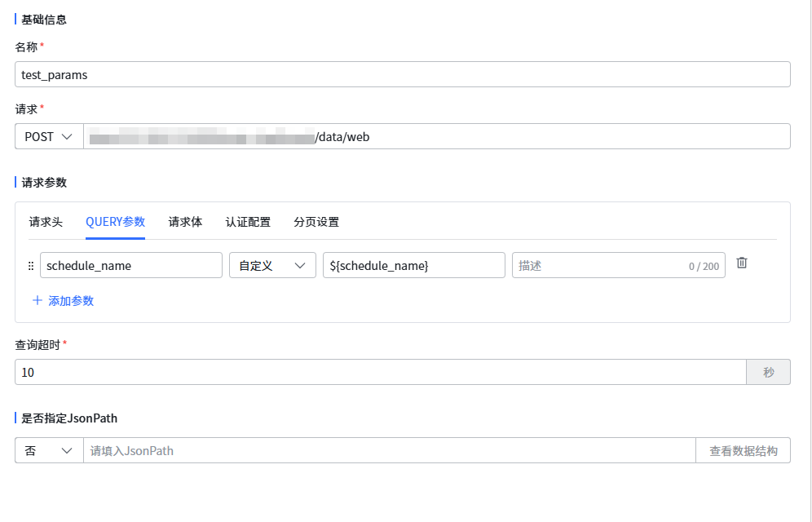The width and height of the screenshot is (812, 522).
Task: Go to the 认证配置 tab
Action: pos(248,222)
